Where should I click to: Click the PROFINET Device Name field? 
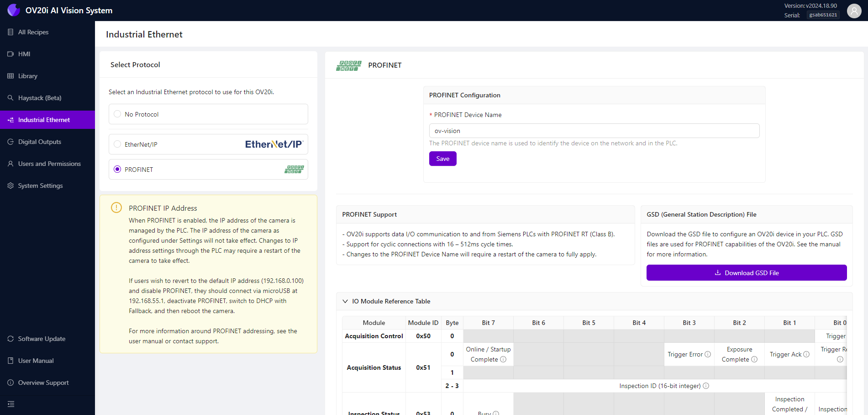594,131
